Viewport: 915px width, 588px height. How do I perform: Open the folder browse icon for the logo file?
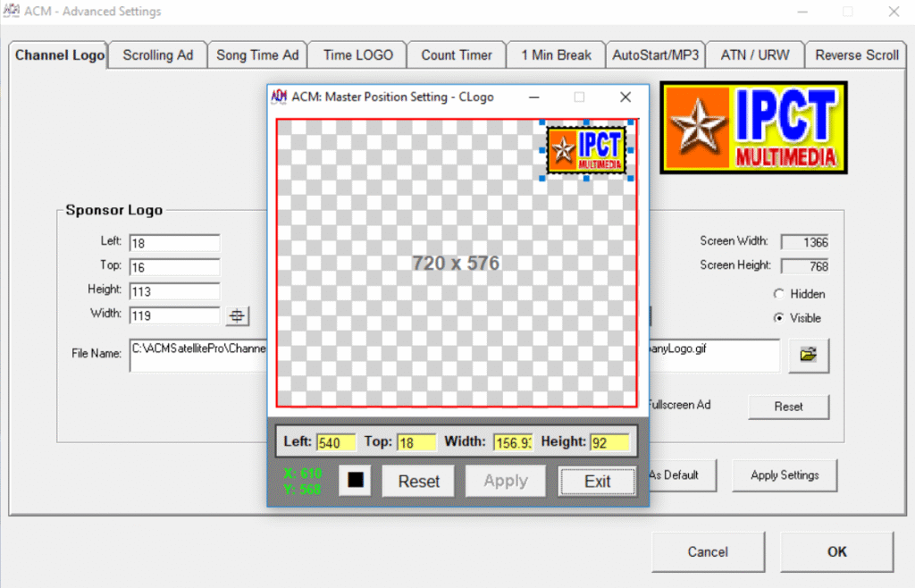[x=809, y=355]
